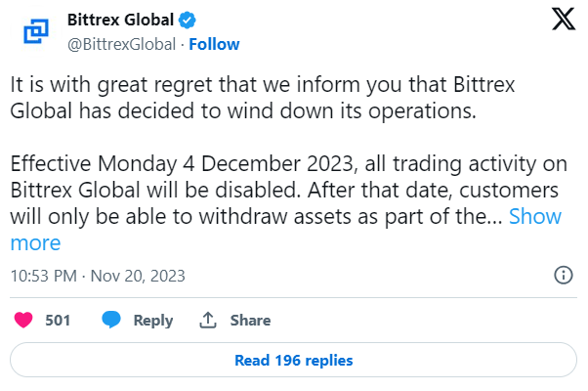
Task: Click the reply speech bubble icon
Action: pos(111,320)
